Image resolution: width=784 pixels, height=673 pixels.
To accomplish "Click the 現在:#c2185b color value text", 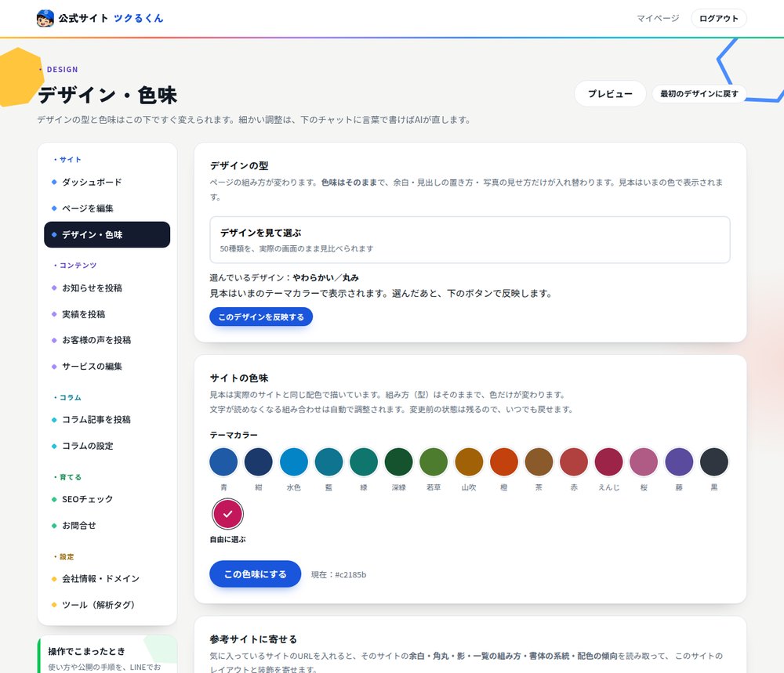I will click(x=339, y=574).
